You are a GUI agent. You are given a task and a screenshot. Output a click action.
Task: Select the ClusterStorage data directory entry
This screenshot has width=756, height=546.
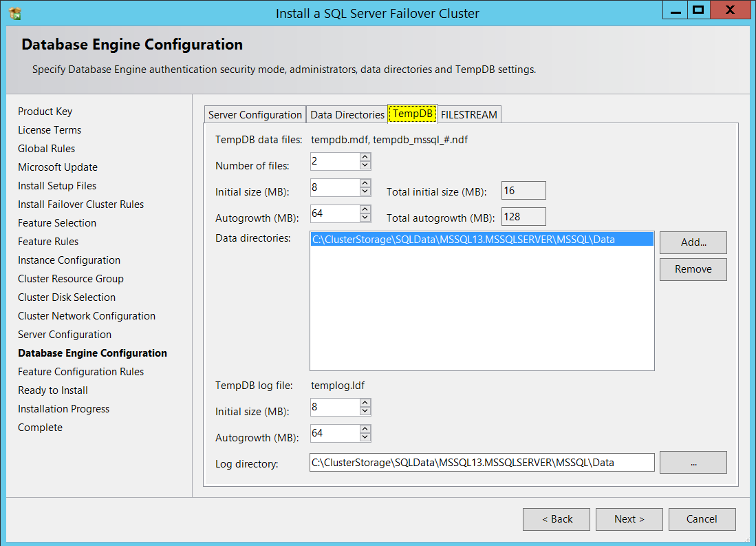[463, 240]
